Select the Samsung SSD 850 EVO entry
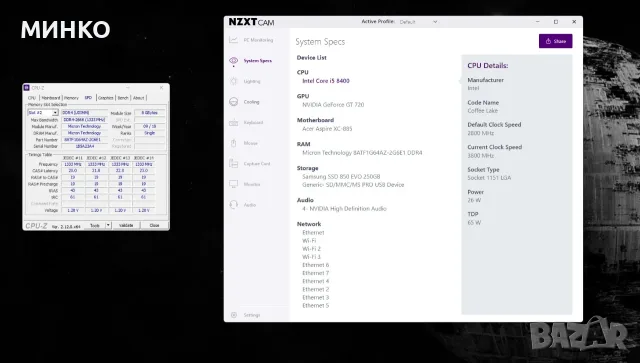 point(341,177)
